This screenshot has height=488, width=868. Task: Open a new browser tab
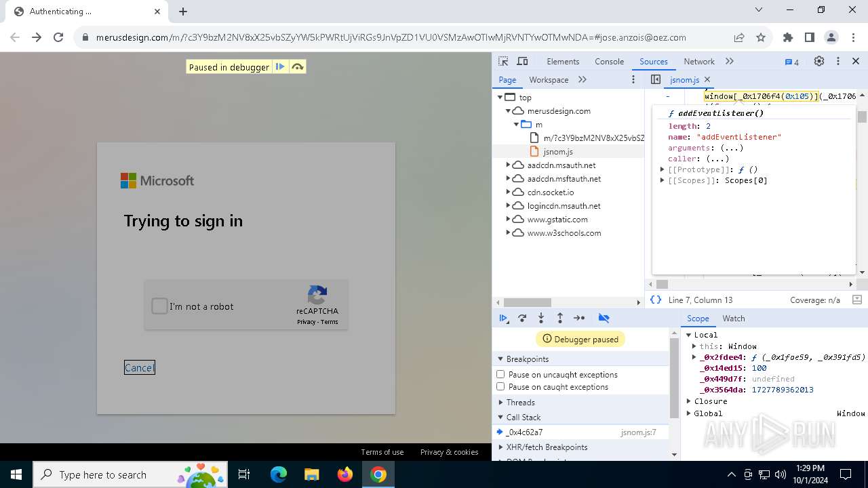tap(183, 11)
